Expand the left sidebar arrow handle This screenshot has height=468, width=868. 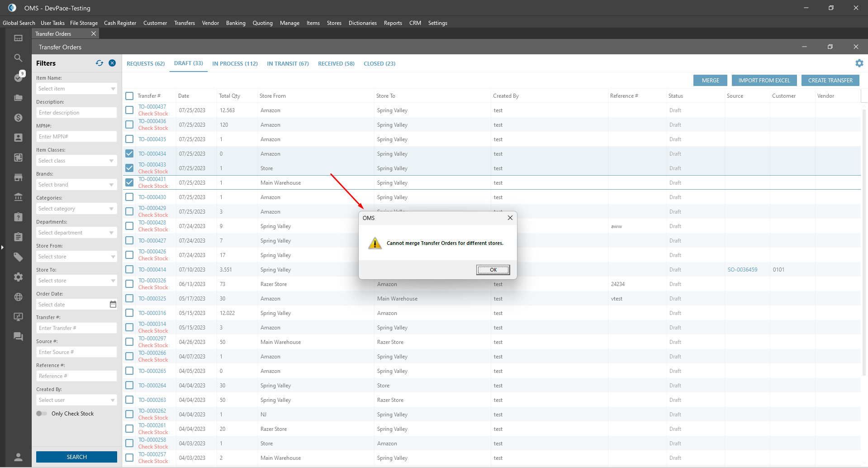pyautogui.click(x=2, y=247)
